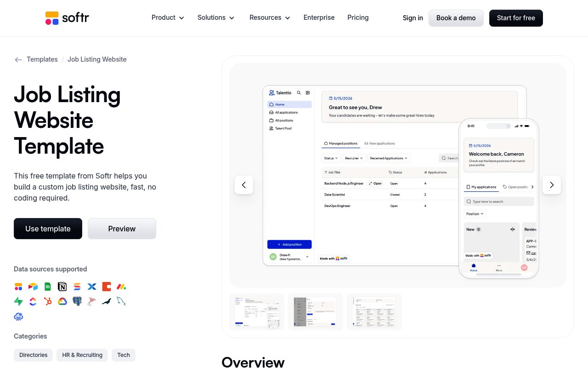Click the Job Listing Website breadcrumb

97,59
